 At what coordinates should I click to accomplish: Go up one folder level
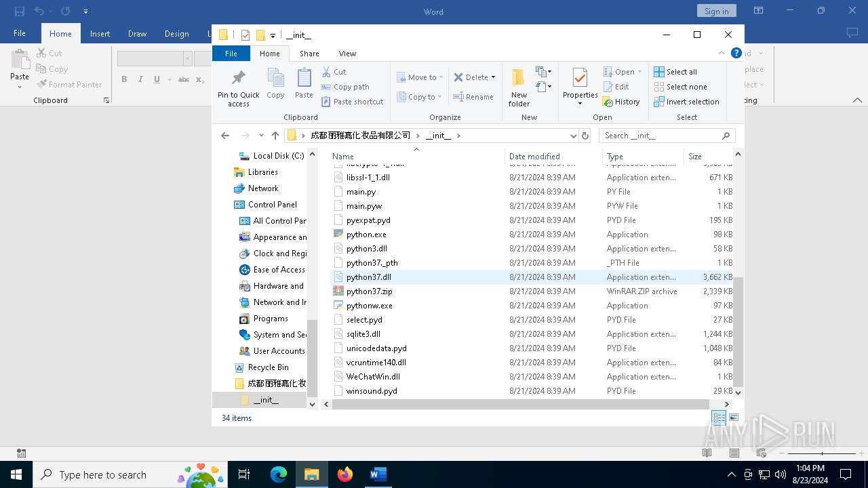pos(275,136)
